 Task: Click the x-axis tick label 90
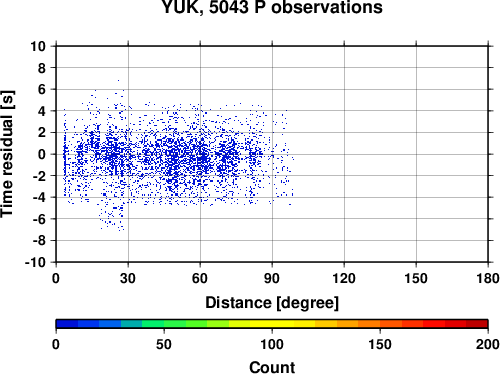click(272, 278)
